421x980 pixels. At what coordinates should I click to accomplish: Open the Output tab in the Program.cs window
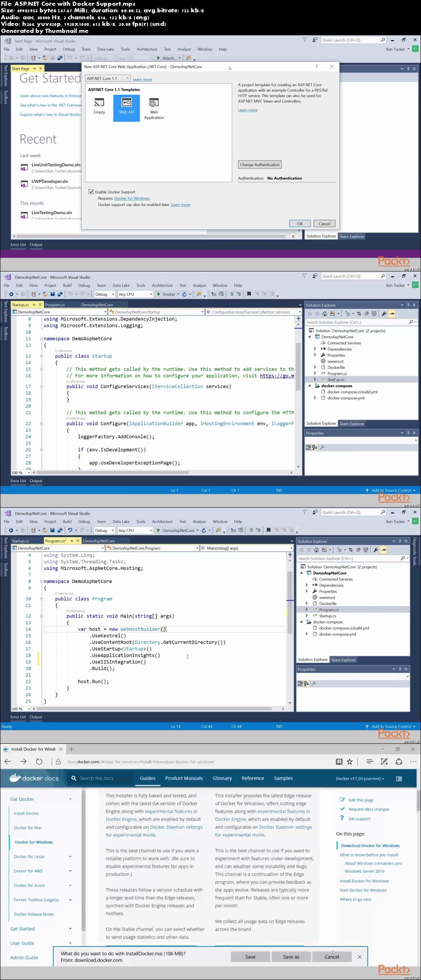(36, 717)
